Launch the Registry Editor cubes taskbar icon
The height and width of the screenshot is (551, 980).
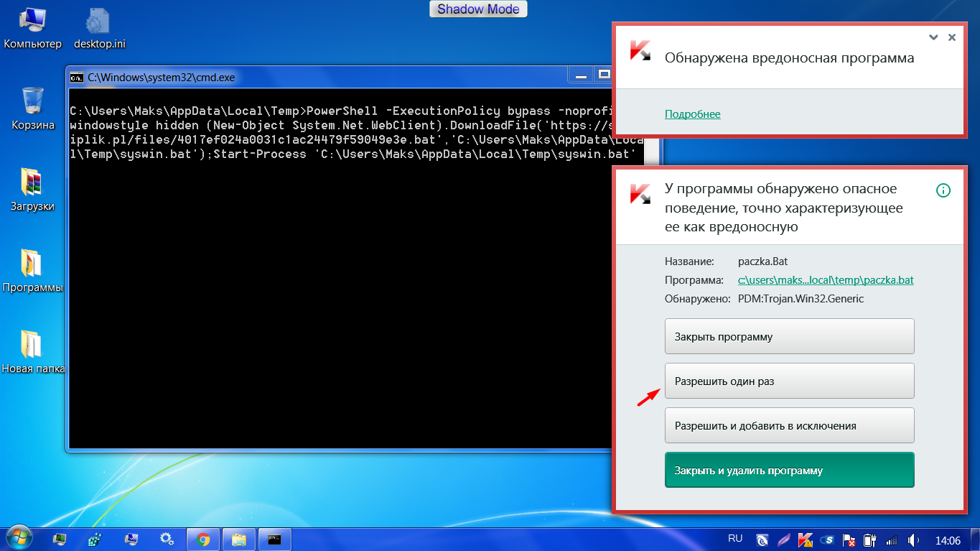click(95, 539)
